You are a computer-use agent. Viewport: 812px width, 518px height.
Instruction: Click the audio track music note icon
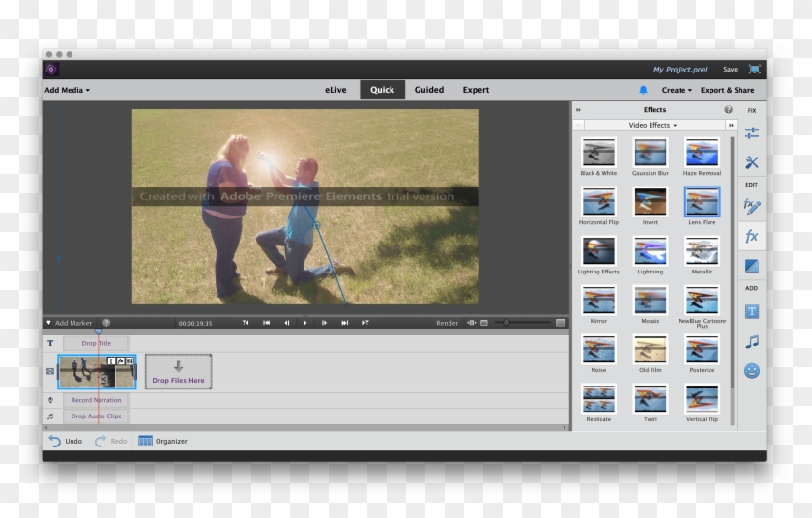click(50, 417)
